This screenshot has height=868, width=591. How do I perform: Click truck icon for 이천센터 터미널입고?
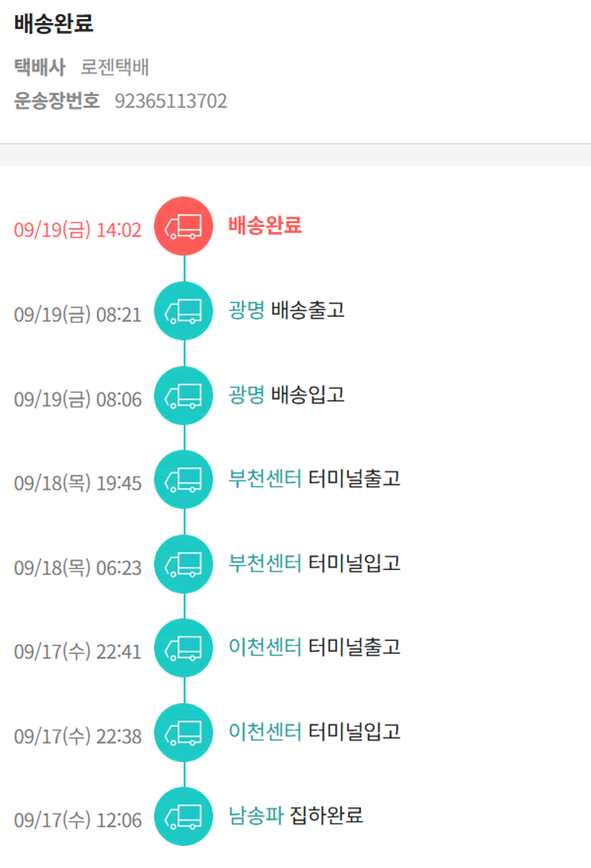pos(184,732)
